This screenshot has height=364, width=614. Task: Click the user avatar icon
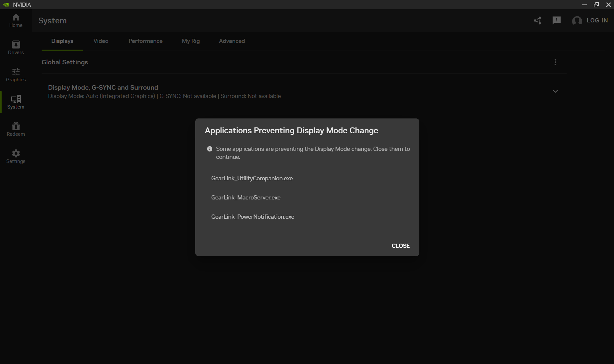tap(577, 20)
